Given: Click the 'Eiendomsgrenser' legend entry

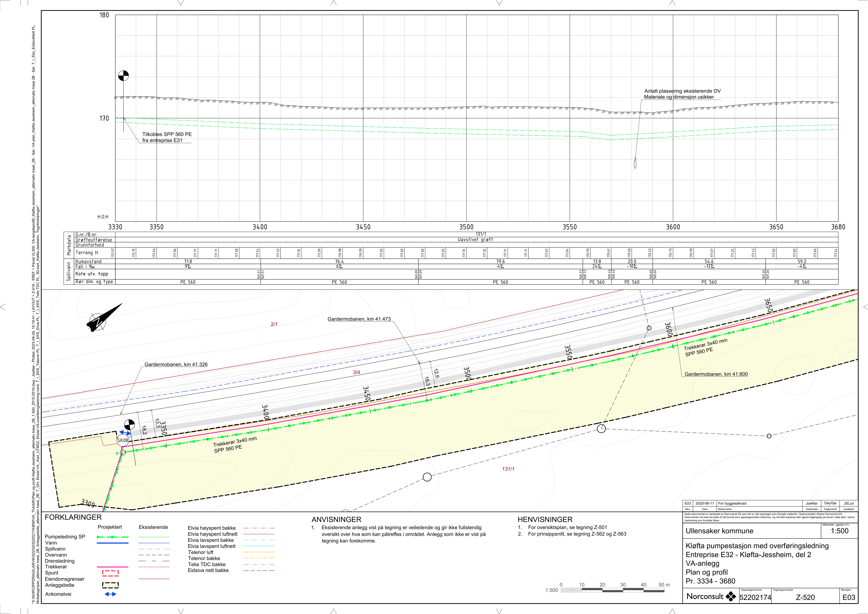Looking at the screenshot, I should click(65, 579).
